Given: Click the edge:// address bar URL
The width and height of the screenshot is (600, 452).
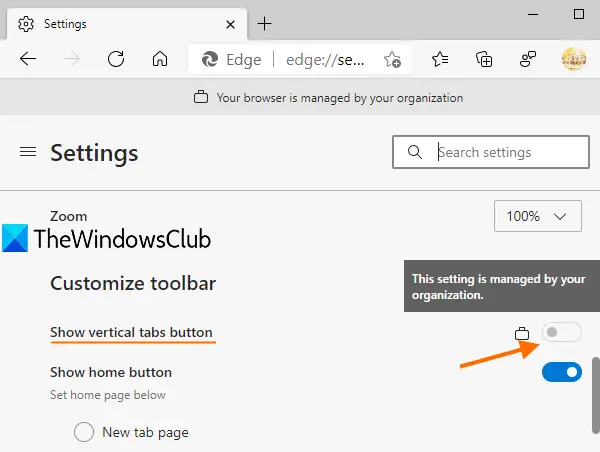Looking at the screenshot, I should click(325, 60).
